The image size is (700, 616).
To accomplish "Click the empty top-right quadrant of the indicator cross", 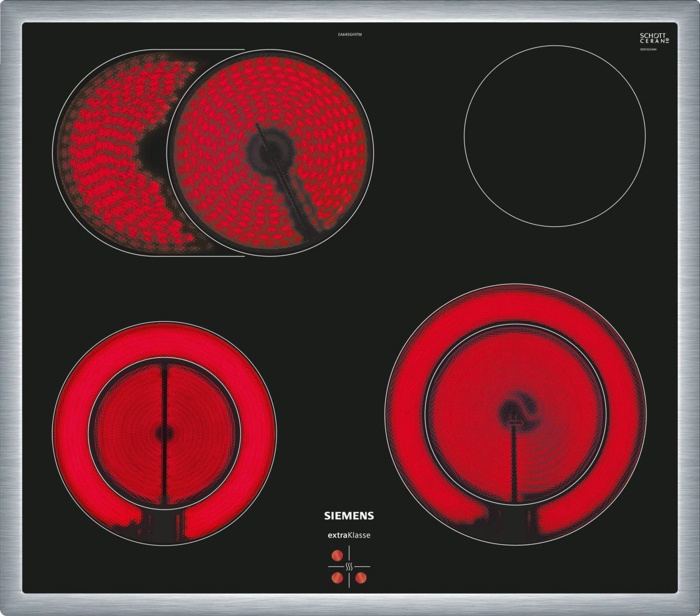I will tap(361, 555).
